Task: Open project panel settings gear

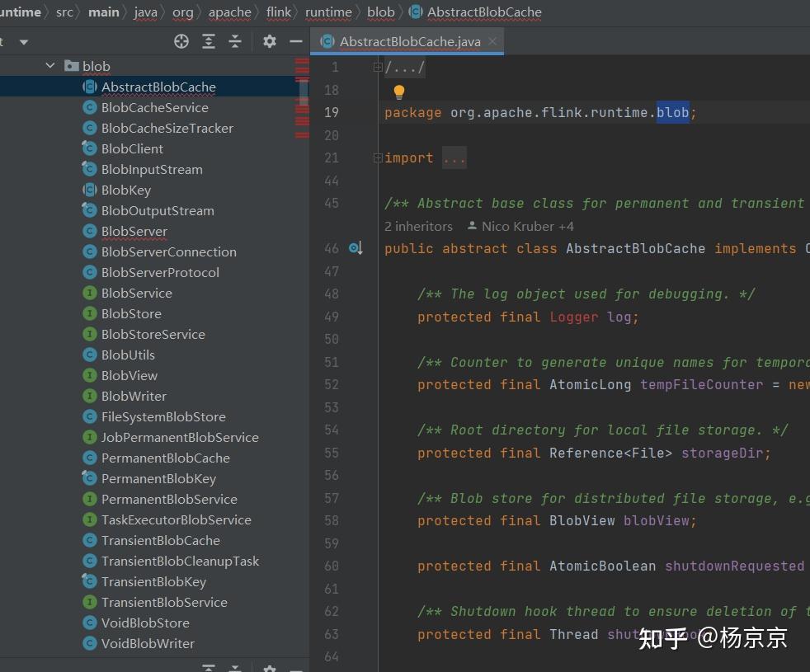Action: (x=269, y=41)
